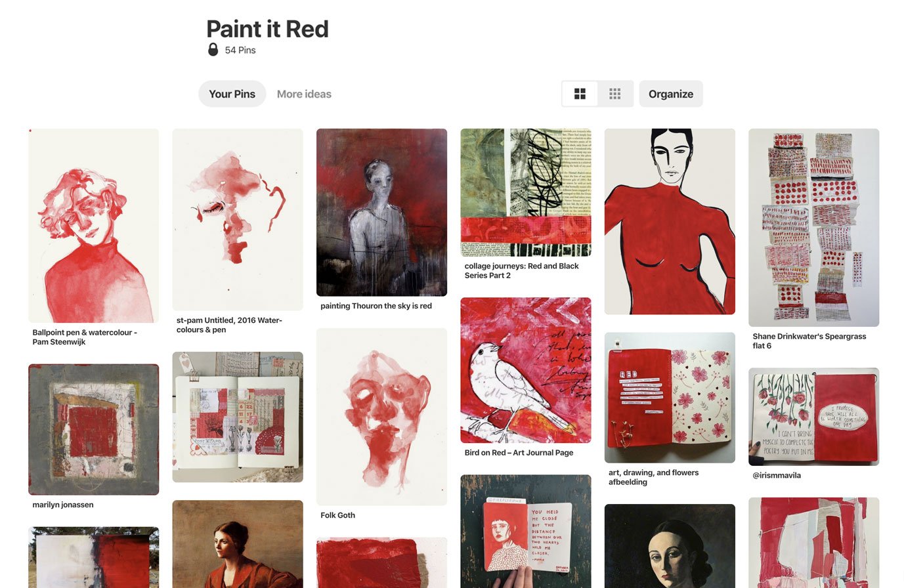Switch to the large grid view icon
Screen dimensions: 904x588
pyautogui.click(x=580, y=94)
